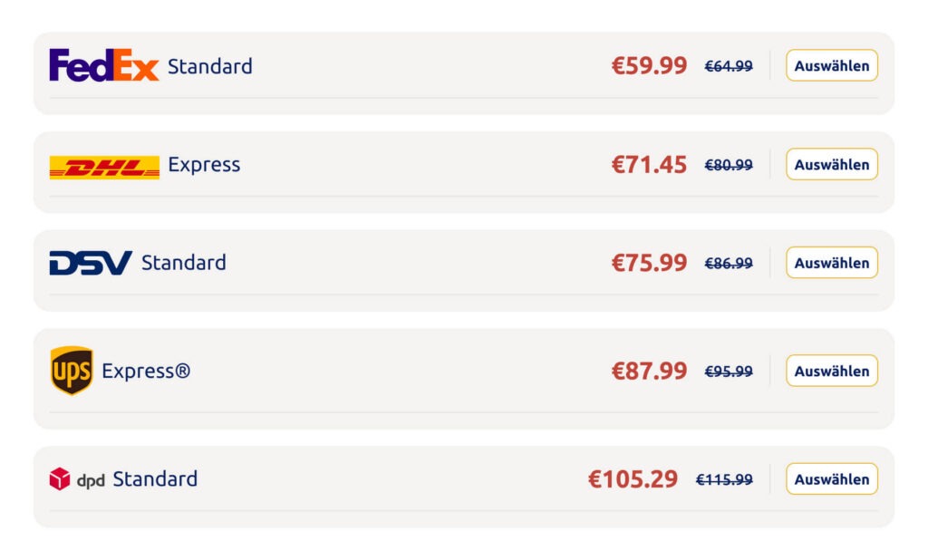Click the DHL price €71.45
The height and width of the screenshot is (560, 928).
coord(649,165)
